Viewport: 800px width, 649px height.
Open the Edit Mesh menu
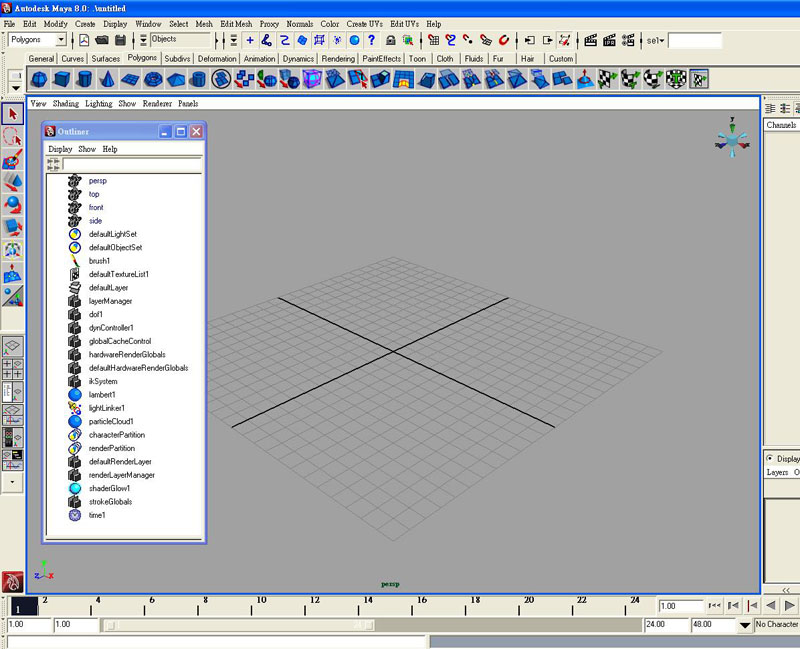(x=236, y=24)
